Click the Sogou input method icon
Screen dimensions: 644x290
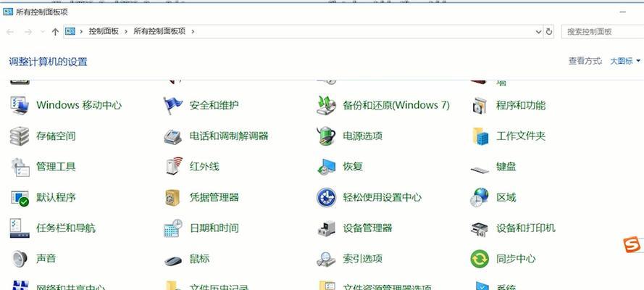[632, 245]
